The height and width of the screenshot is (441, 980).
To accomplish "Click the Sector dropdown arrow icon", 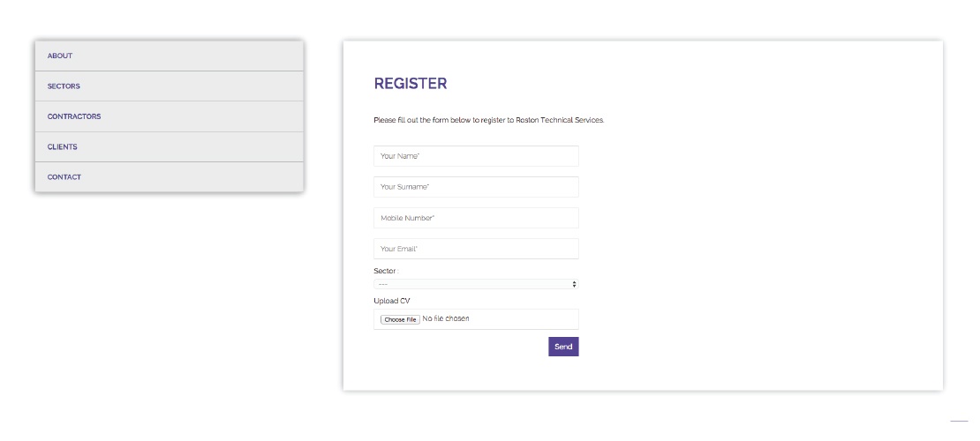I will (574, 284).
